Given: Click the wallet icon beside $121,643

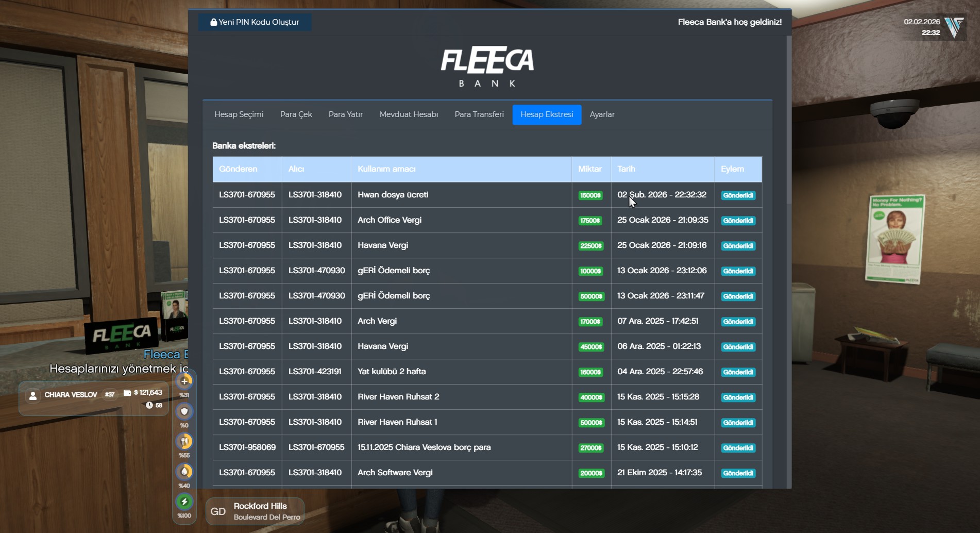Looking at the screenshot, I should [x=127, y=393].
